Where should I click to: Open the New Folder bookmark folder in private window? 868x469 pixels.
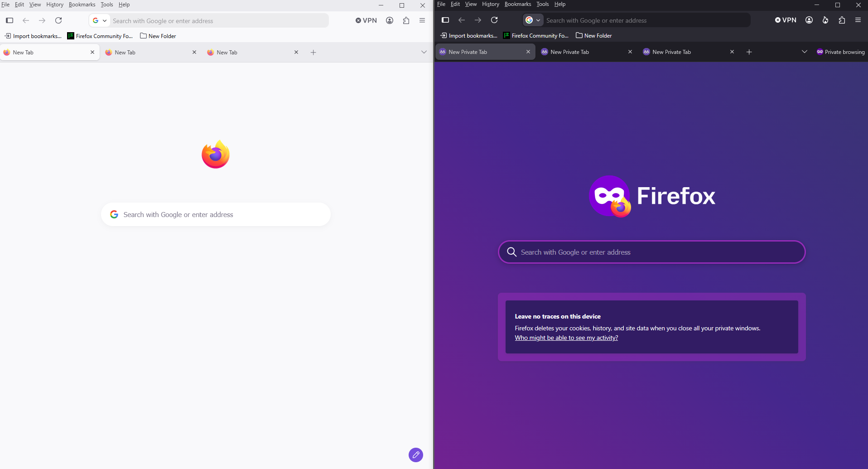(x=594, y=35)
